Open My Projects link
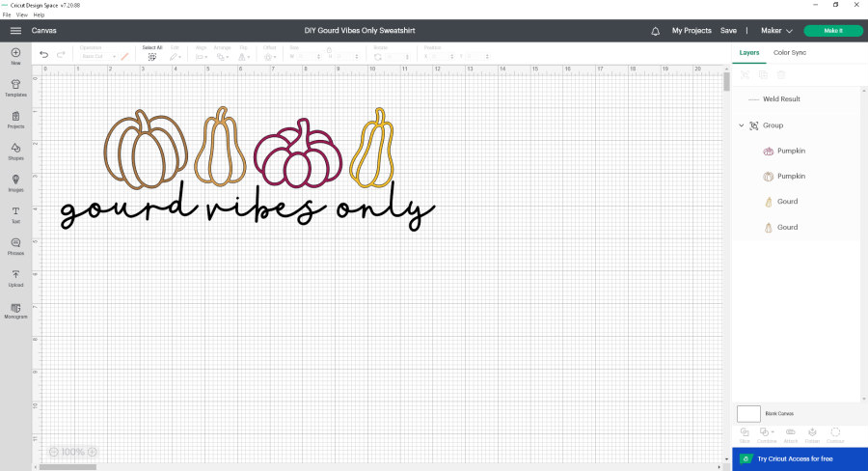 691,31
